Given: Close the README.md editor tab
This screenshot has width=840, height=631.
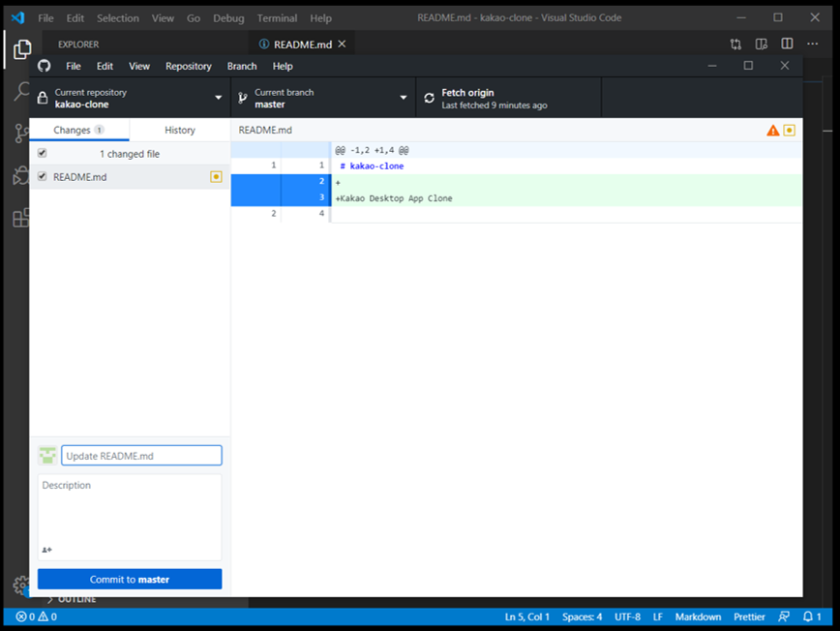Looking at the screenshot, I should pyautogui.click(x=342, y=44).
